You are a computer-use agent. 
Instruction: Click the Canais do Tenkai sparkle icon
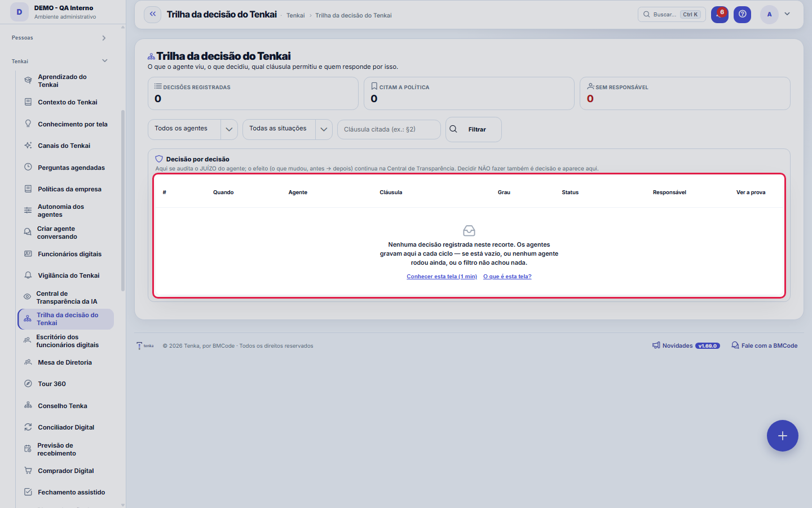[x=28, y=146]
